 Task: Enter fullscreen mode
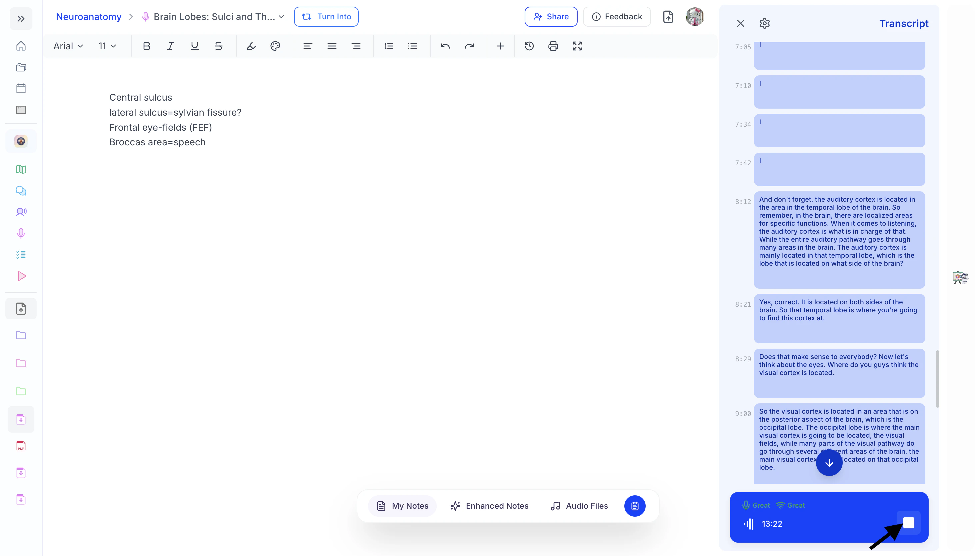click(577, 46)
